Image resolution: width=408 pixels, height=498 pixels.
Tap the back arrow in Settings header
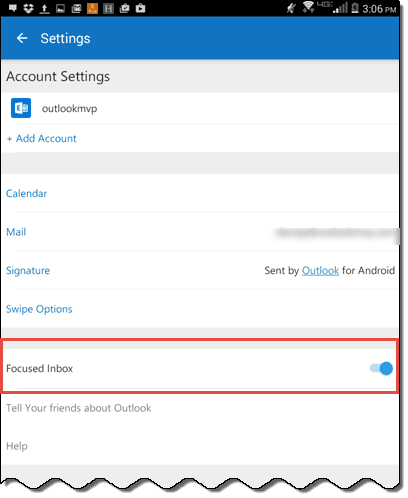(22, 38)
